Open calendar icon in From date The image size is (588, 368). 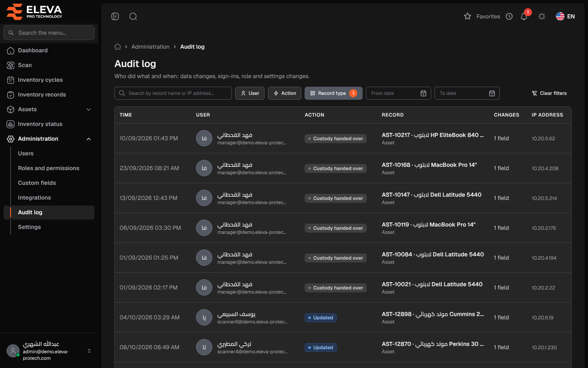pos(423,93)
